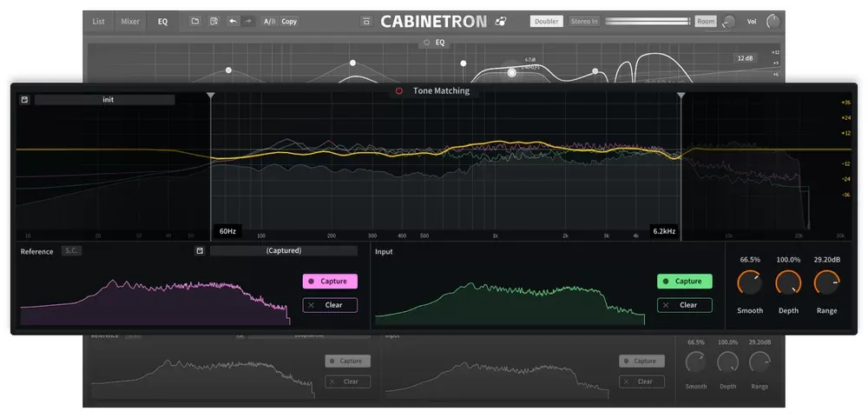
Task: Click dimmed Smooth knob in background window
Action: [x=696, y=362]
